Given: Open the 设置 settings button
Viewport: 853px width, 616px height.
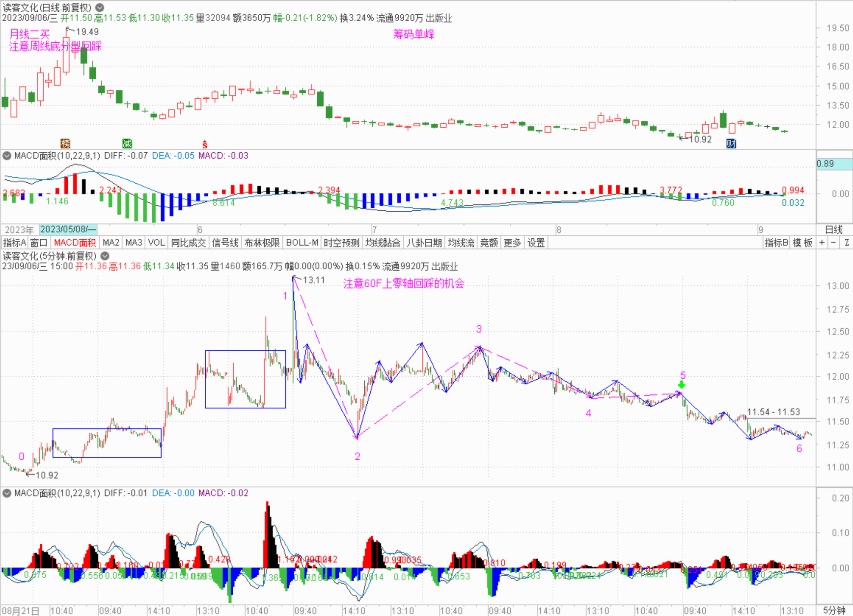Looking at the screenshot, I should click(x=536, y=243).
